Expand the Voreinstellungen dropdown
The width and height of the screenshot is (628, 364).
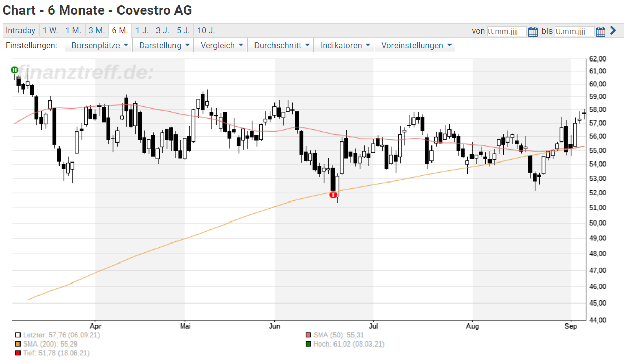tap(416, 45)
